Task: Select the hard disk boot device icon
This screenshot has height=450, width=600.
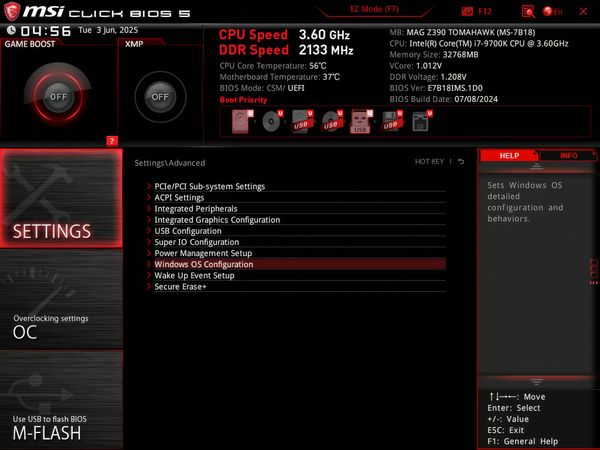Action: coord(243,122)
